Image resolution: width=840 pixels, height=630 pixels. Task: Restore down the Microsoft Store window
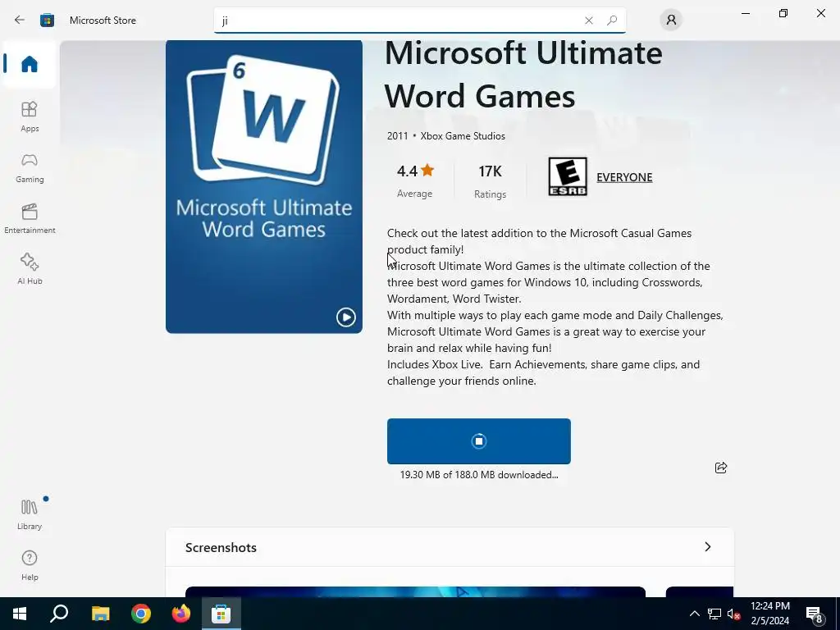click(783, 13)
